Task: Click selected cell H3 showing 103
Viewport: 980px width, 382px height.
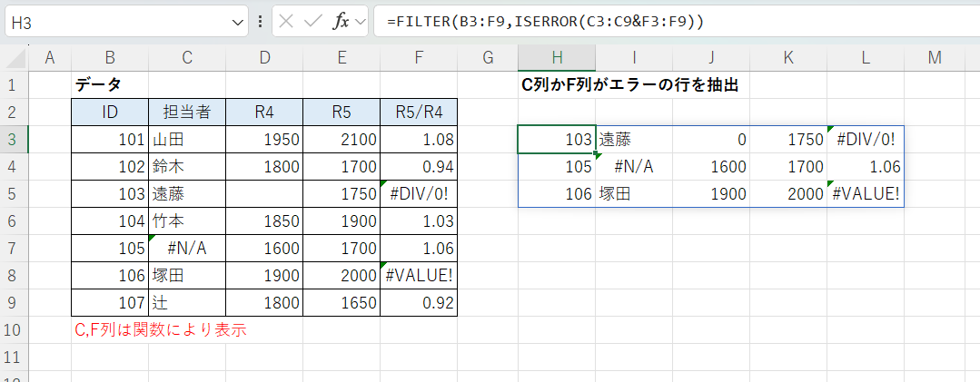Action: coord(557,140)
